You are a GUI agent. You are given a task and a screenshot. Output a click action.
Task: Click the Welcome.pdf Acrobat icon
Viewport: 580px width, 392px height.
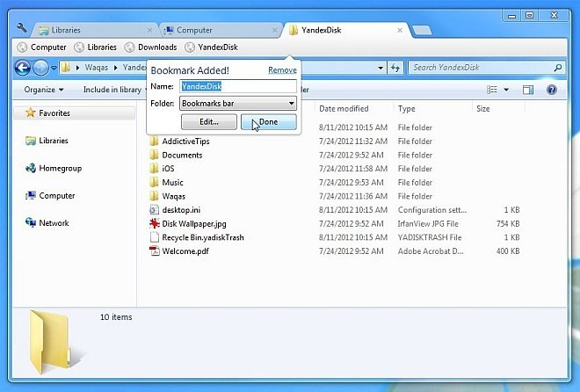(x=155, y=251)
